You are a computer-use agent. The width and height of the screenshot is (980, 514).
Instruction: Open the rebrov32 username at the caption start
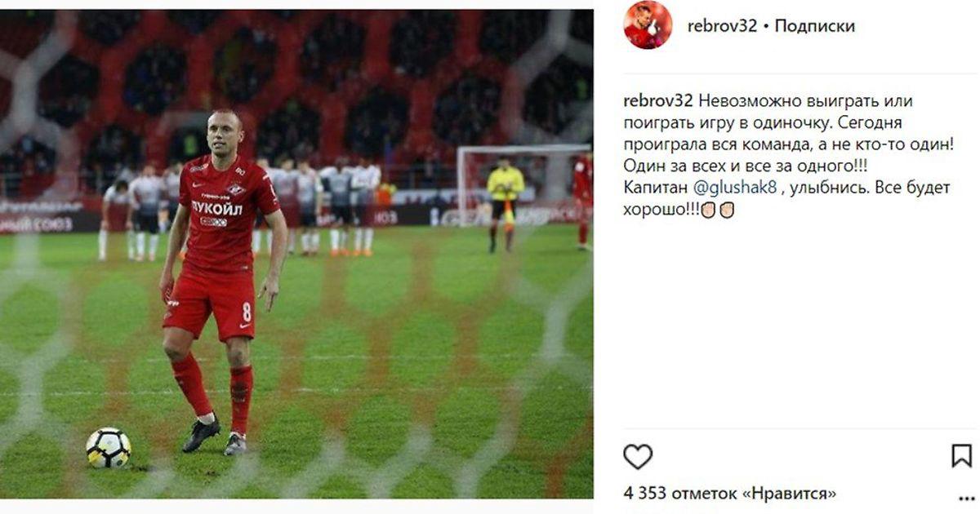658,101
